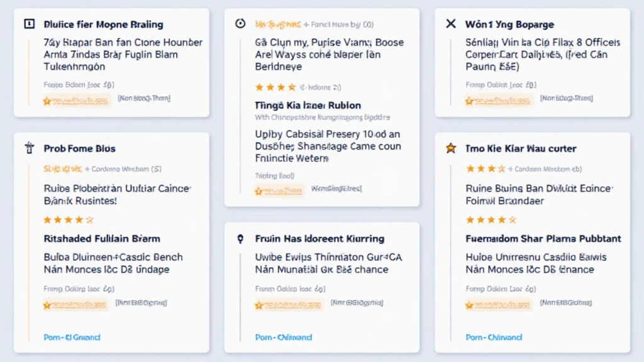Click the square icon beside "Dlulice fier Mopne Braling"
644x362 pixels.
click(x=29, y=25)
